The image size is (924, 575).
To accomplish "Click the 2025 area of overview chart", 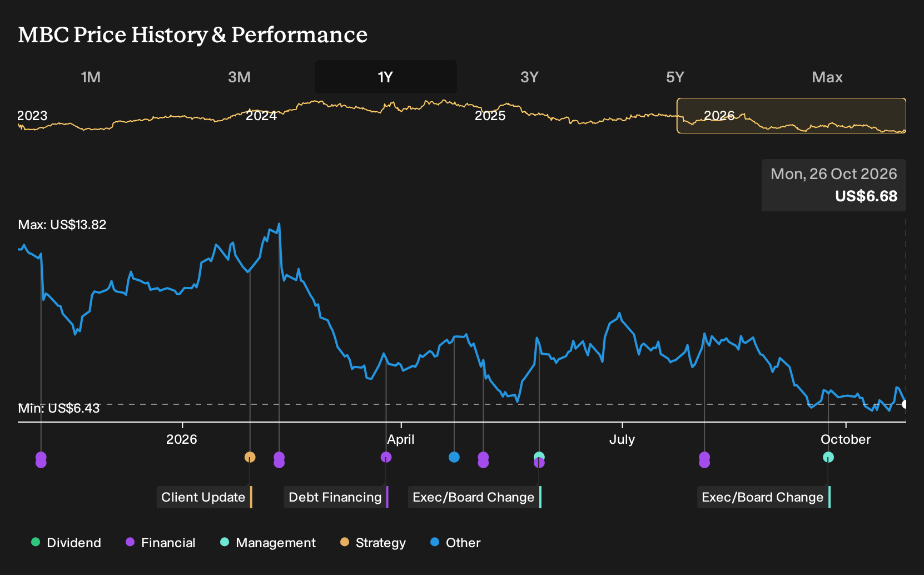I will [x=490, y=116].
